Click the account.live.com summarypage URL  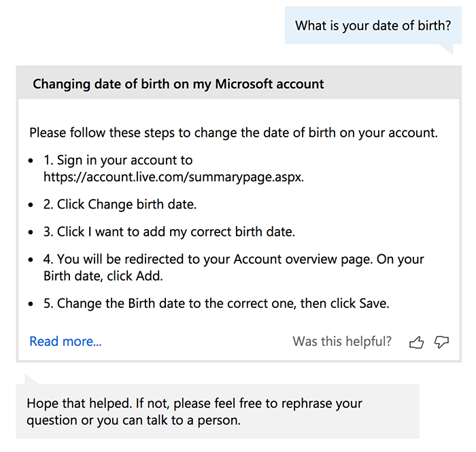pyautogui.click(x=173, y=177)
